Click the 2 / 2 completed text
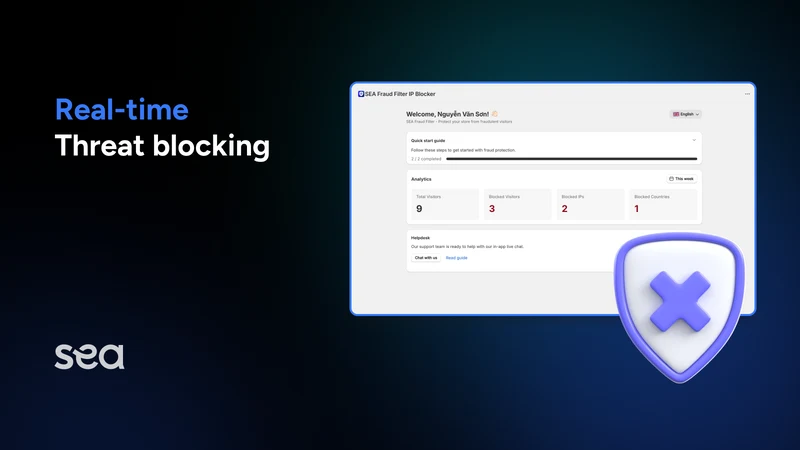The height and width of the screenshot is (450, 800). point(426,159)
